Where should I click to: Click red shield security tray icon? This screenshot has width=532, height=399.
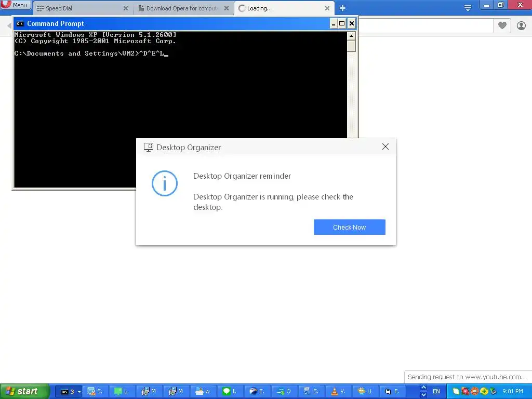click(x=465, y=392)
